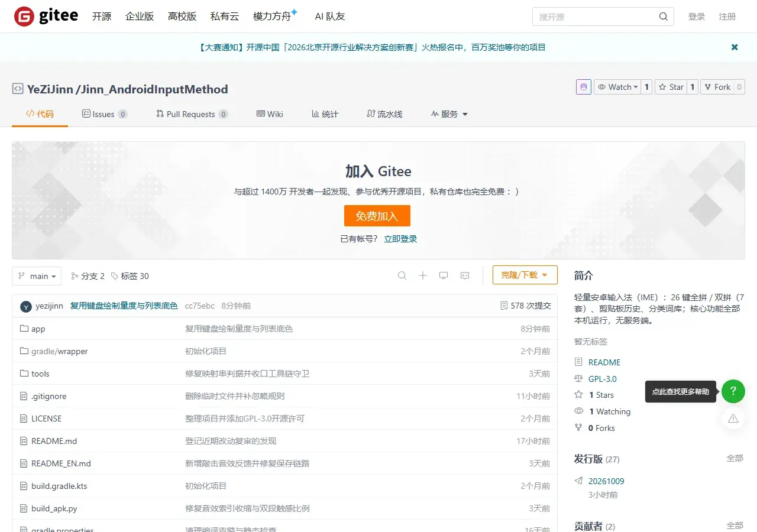Focus the 搜开源 search field
757x532 pixels.
coord(594,17)
